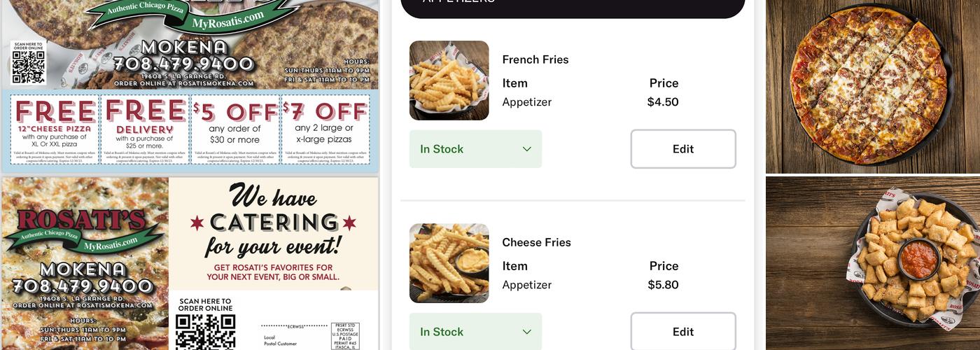This screenshot has height=350, width=980.
Task: Open the French Fries item photo
Action: click(x=449, y=80)
